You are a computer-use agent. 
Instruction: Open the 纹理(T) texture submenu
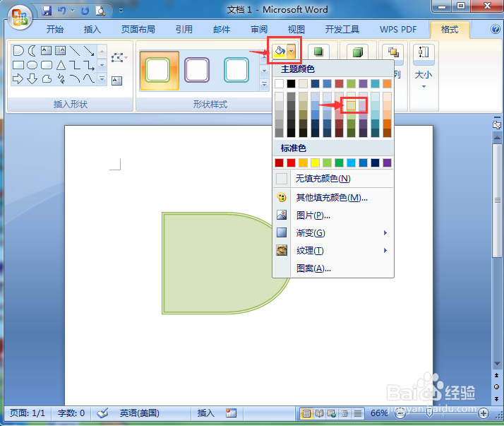333,250
